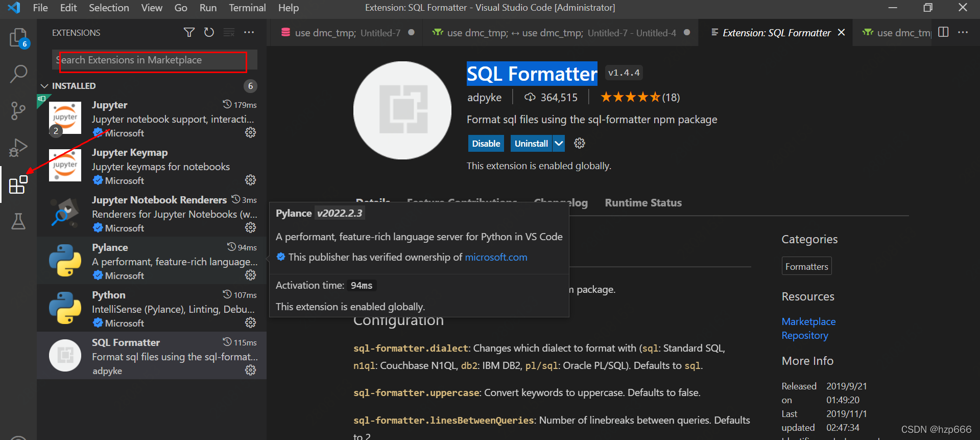Open the Marketplace resource link
This screenshot has height=440, width=980.
(808, 321)
